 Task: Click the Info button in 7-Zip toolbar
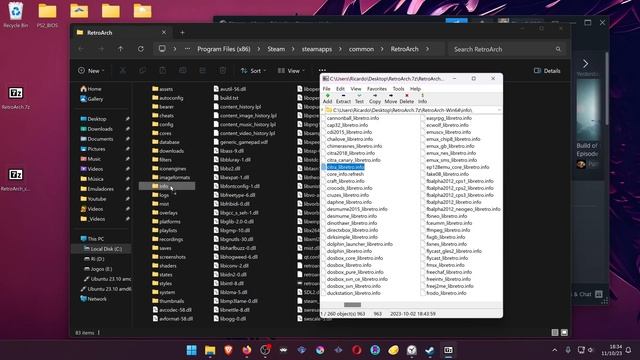[x=422, y=98]
